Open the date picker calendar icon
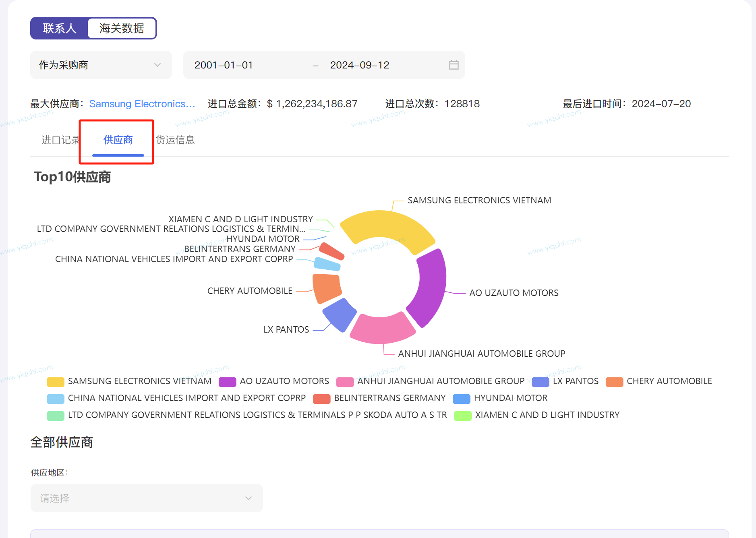 click(x=454, y=65)
